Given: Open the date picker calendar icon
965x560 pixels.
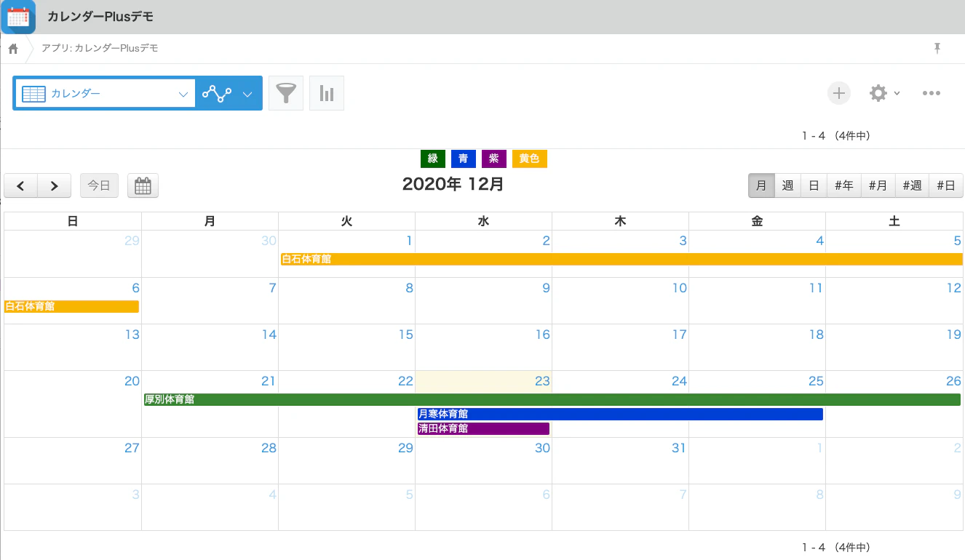Looking at the screenshot, I should 143,185.
